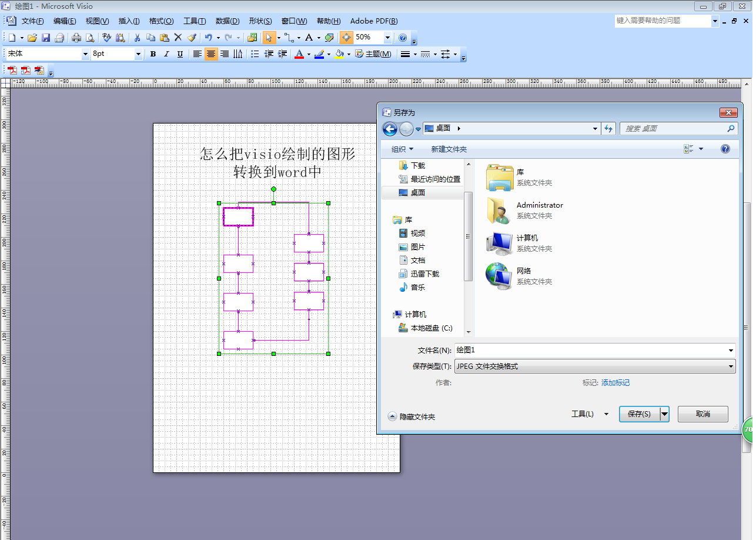Image resolution: width=756 pixels, height=540 pixels.
Task: Toggle Bold formatting
Action: click(153, 54)
